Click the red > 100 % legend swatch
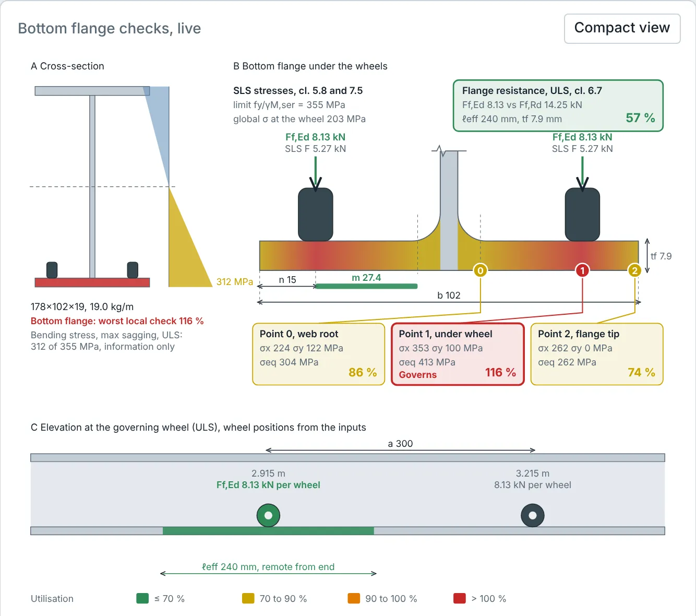The image size is (696, 616). pyautogui.click(x=460, y=598)
